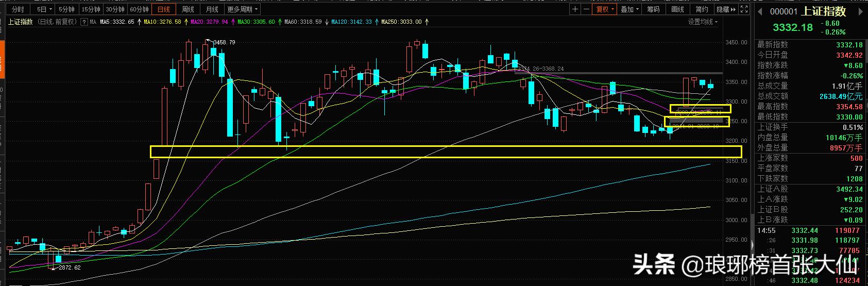Image resolution: width=868 pixels, height=286 pixels.
Task: Click the 3458.79 high price marker
Action: 224,42
